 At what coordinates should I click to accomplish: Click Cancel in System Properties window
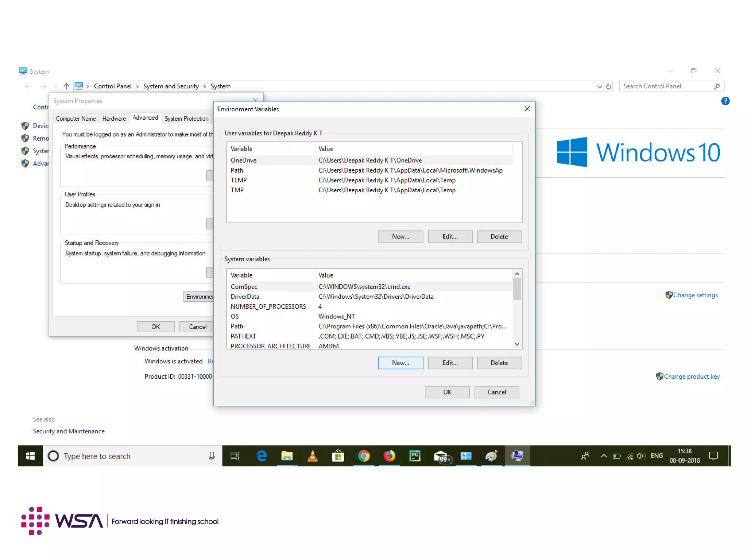[197, 327]
